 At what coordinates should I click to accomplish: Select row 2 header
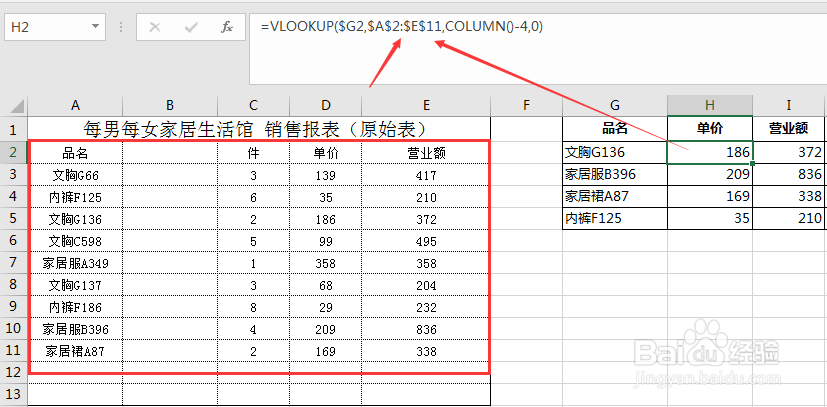13,153
